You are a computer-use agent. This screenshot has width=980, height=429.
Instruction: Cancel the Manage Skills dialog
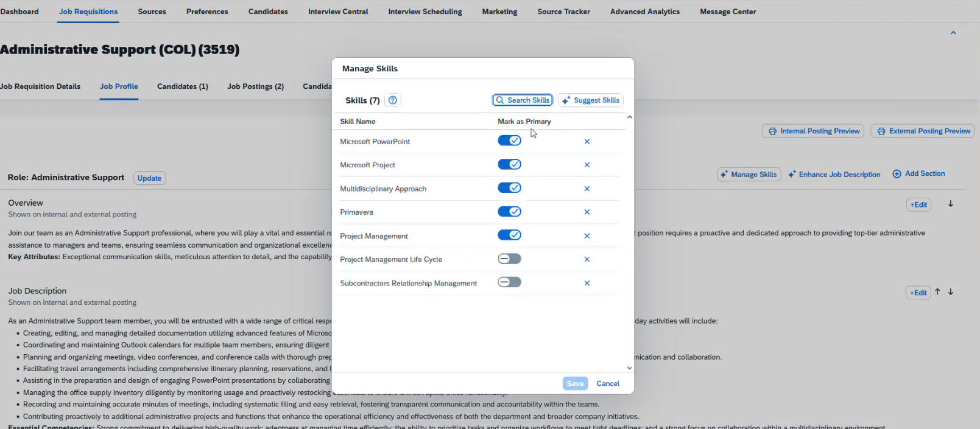tap(607, 383)
